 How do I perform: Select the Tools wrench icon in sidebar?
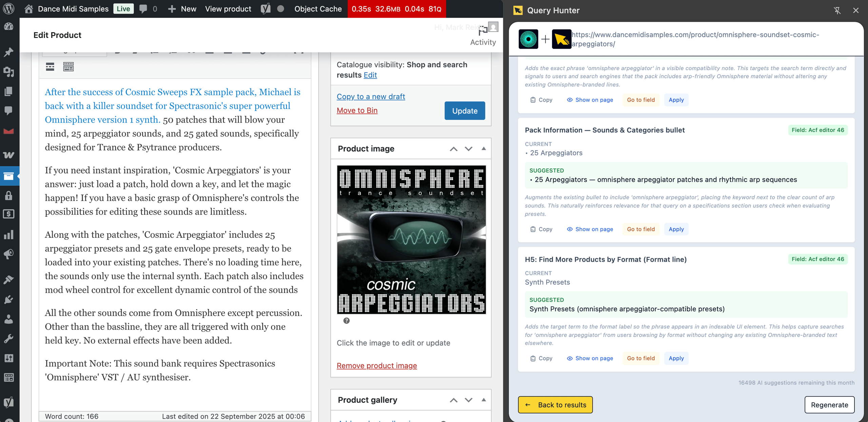(x=9, y=338)
